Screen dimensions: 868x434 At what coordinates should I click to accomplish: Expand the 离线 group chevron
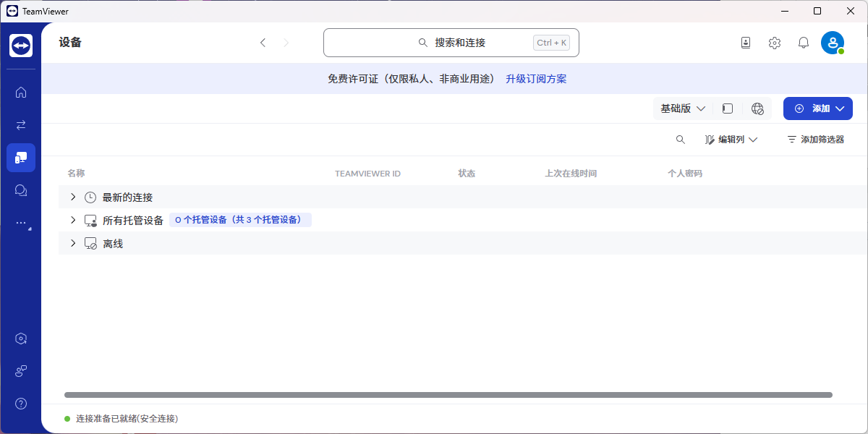click(x=72, y=243)
